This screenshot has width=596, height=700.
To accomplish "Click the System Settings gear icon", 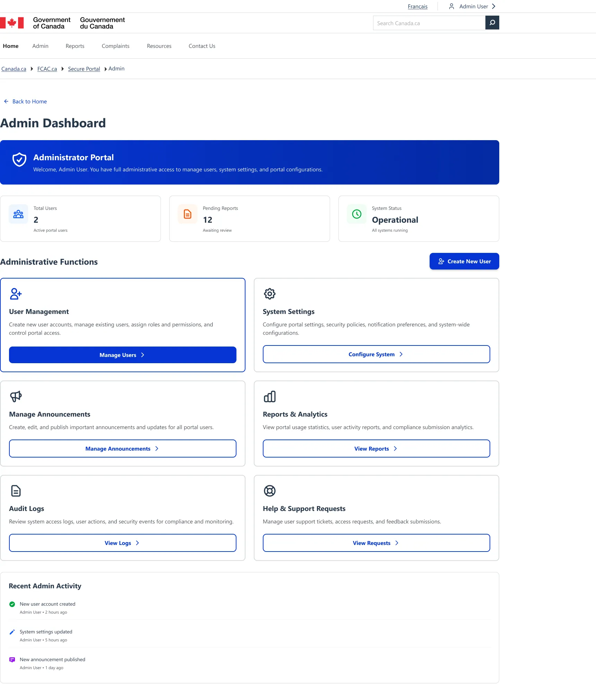I will tap(270, 294).
